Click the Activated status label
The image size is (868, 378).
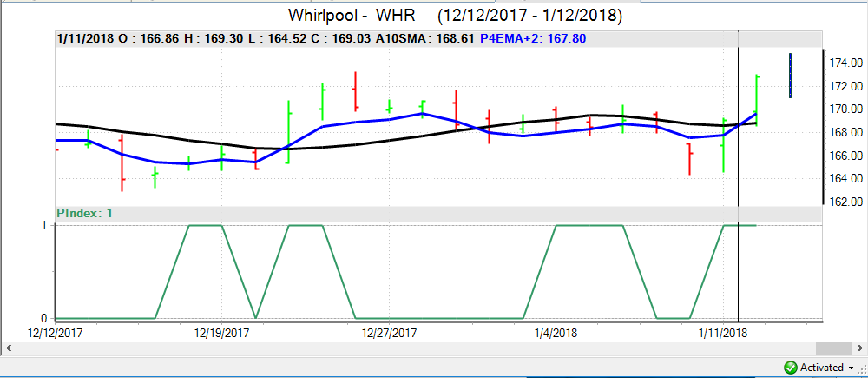point(821,368)
